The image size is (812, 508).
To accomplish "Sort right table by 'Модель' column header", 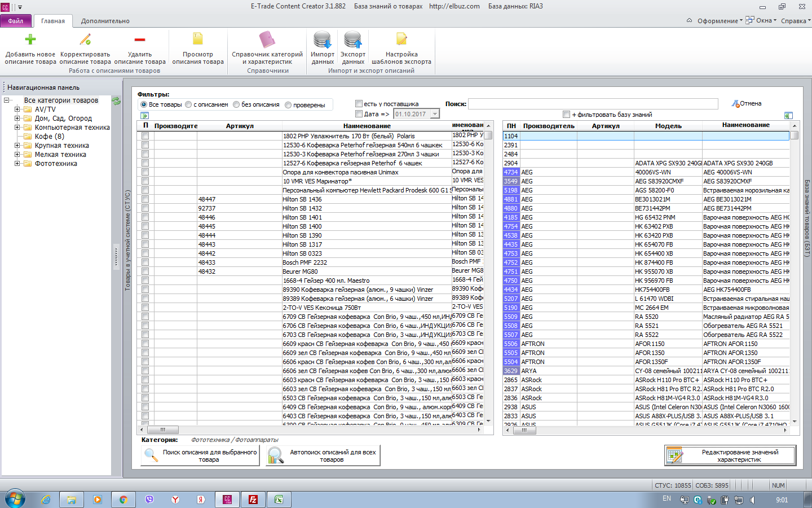I will click(668, 126).
